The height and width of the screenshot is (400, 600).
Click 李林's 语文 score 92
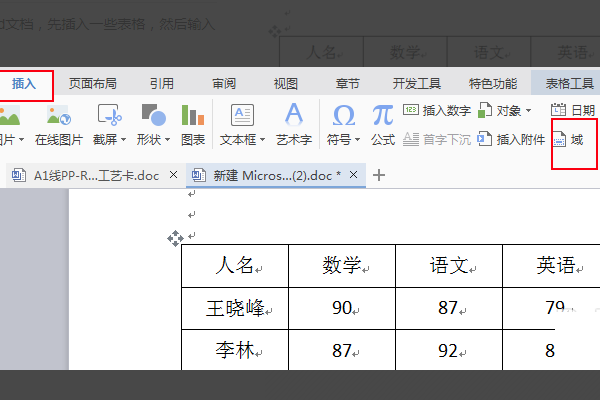(x=449, y=350)
